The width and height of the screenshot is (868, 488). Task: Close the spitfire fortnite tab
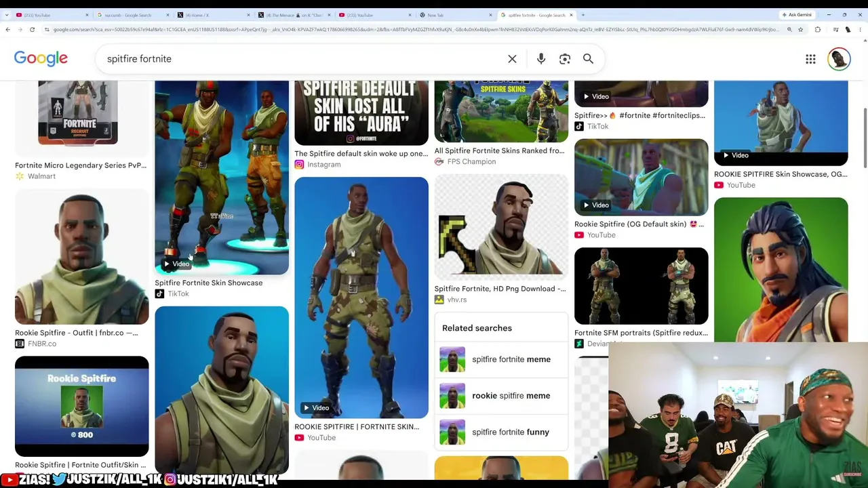click(x=571, y=14)
